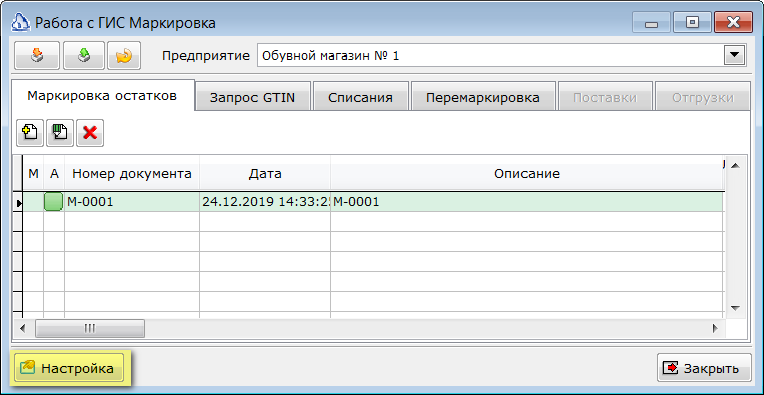764x395 pixels.
Task: Open the Настройка settings button
Action: [x=69, y=369]
